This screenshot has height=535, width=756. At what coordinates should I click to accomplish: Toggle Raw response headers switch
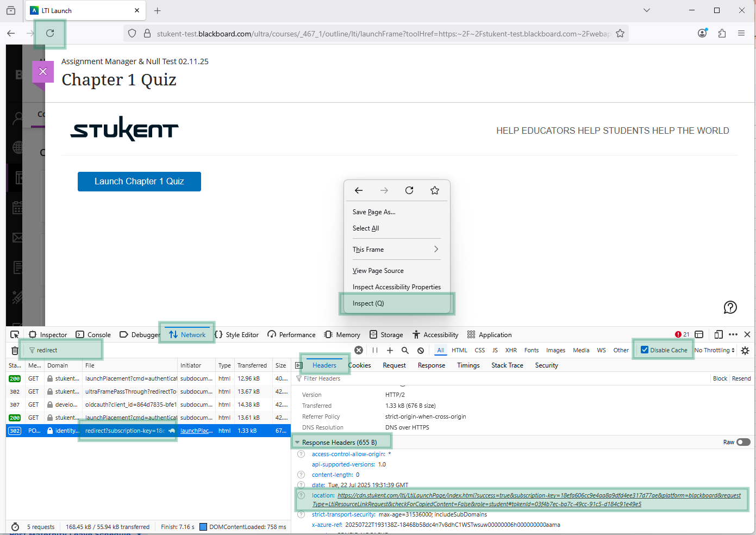[x=743, y=442]
